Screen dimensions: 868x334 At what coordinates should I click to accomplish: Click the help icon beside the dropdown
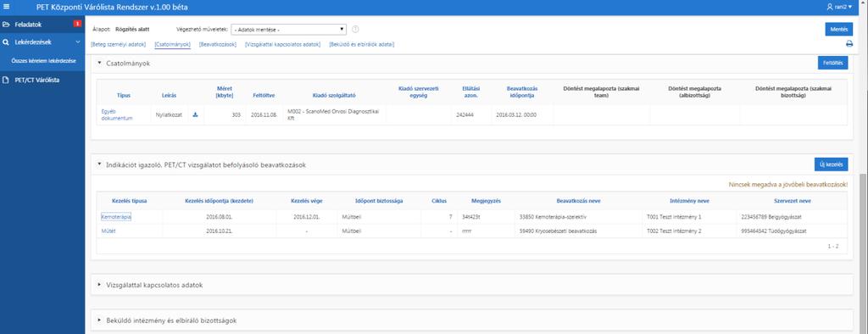click(x=355, y=30)
